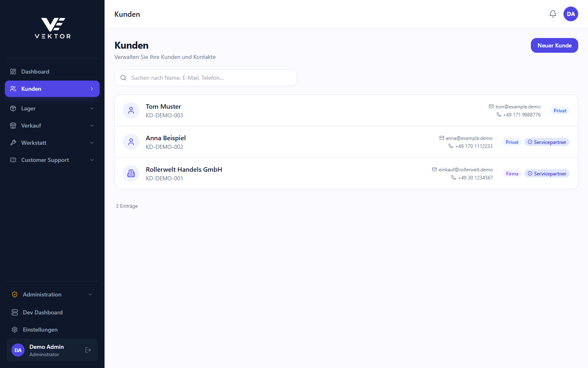
Task: Focus the Suchen nach Name search field
Action: pos(206,78)
